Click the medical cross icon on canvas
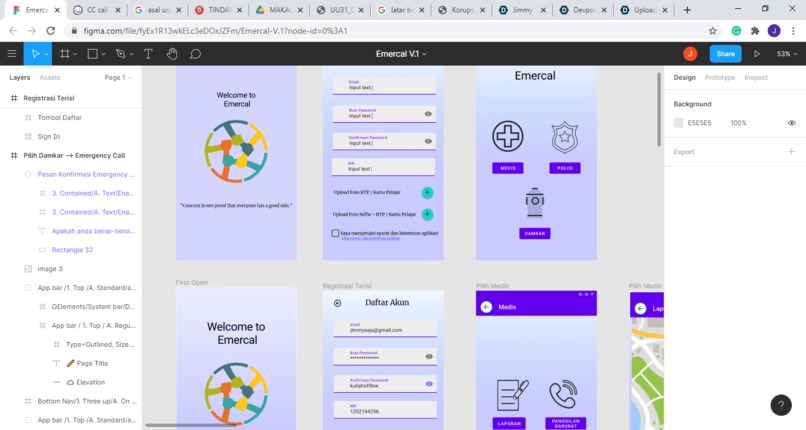Image resolution: width=806 pixels, height=430 pixels. coord(508,136)
